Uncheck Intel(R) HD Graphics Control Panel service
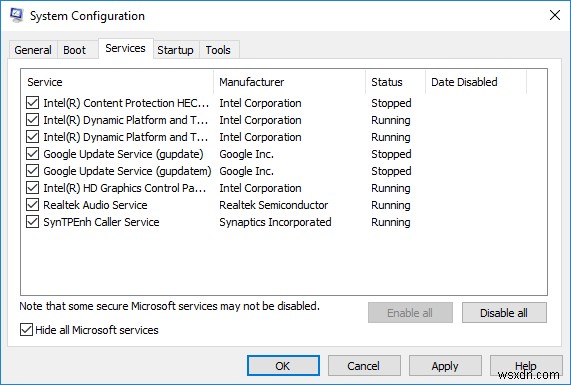 pos(32,188)
